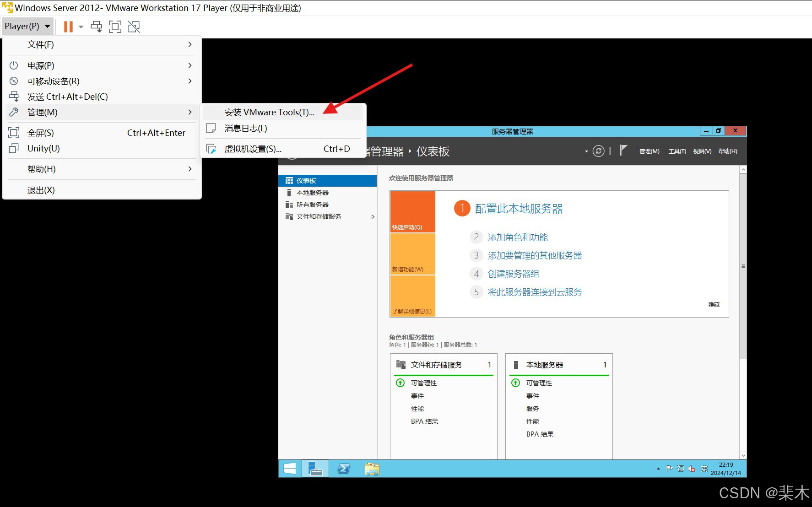Select 所有服务器 in the sidebar
This screenshot has width=812, height=507.
coord(327,205)
